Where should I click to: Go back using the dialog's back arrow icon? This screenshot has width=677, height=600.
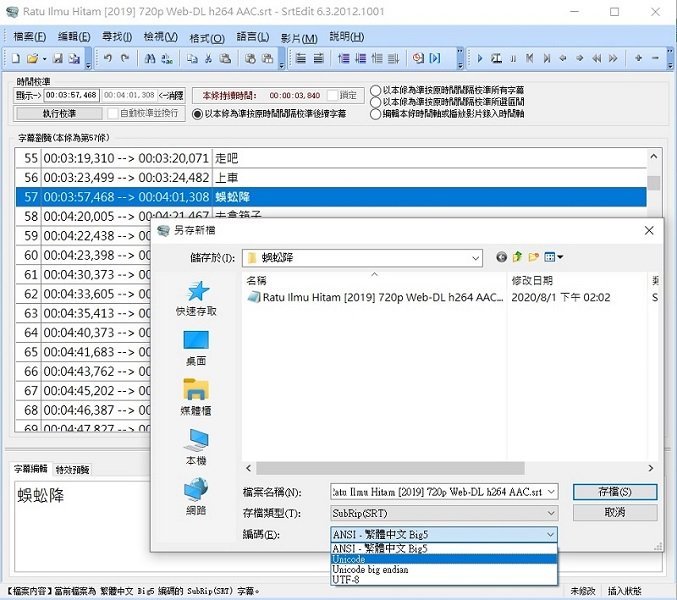click(501, 257)
